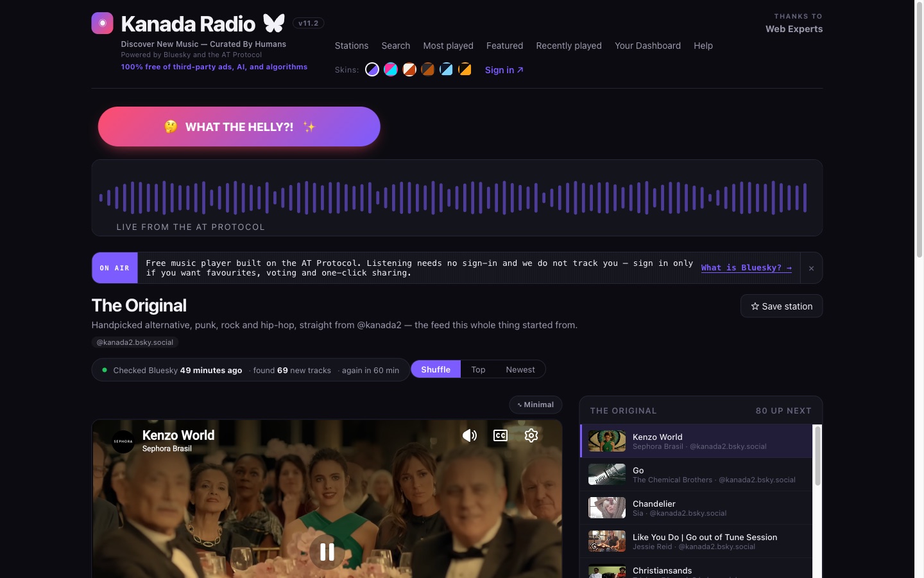Select the pink and cyan skin swatch

coord(391,69)
